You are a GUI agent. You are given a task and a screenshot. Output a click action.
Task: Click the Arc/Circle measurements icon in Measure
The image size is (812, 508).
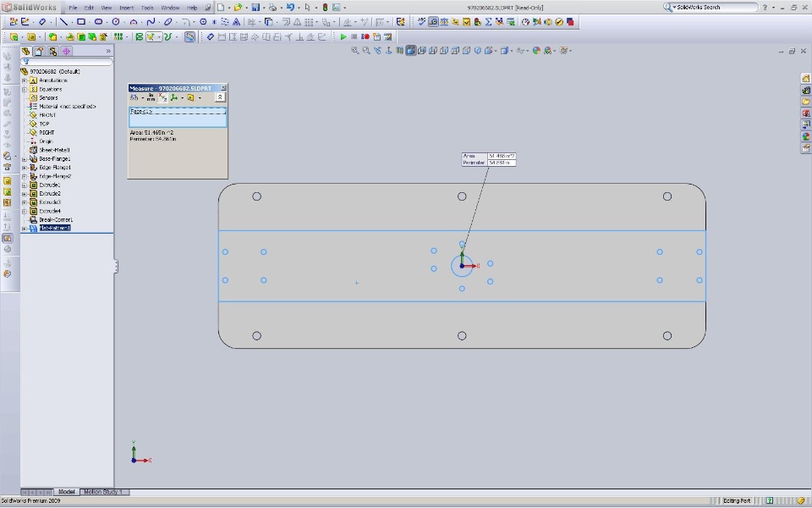(x=134, y=97)
